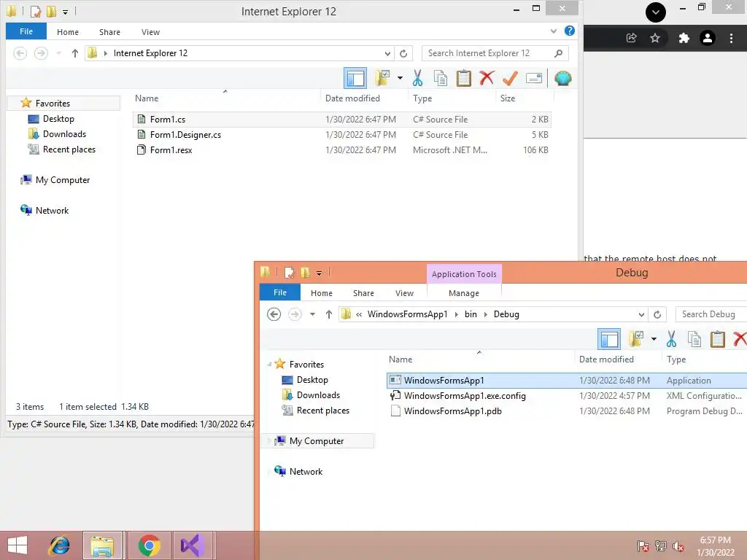Open the Share tab in Internet Explorer 12 window
Viewport: 747px width, 560px height.
[x=109, y=32]
